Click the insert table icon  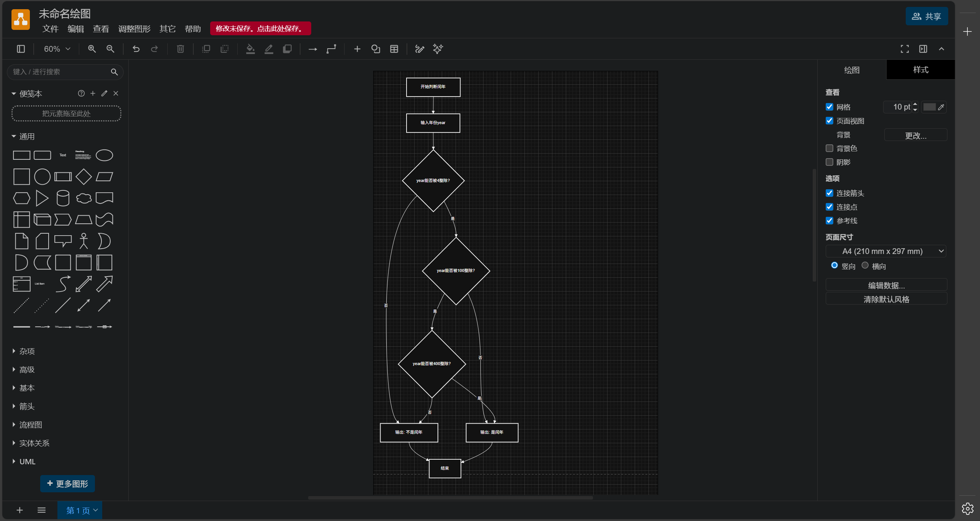pos(394,49)
